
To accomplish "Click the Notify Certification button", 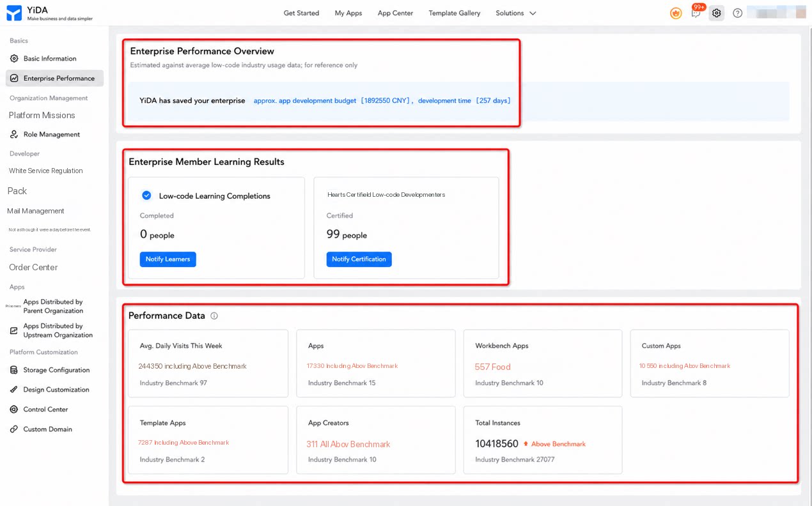I will (359, 259).
